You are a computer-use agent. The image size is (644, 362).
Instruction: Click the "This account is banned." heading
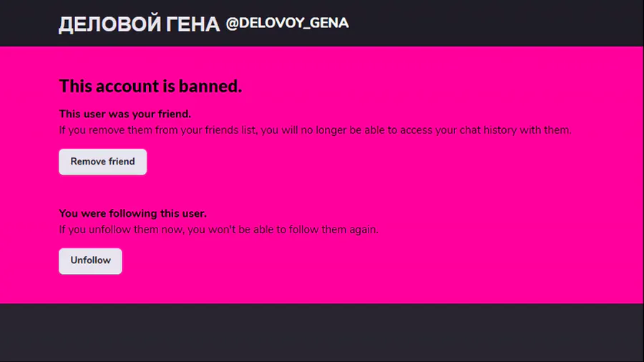[x=150, y=87]
